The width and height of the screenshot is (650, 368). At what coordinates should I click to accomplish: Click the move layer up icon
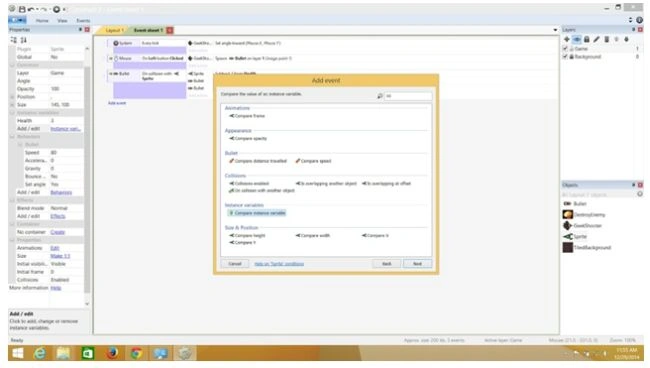(616, 39)
